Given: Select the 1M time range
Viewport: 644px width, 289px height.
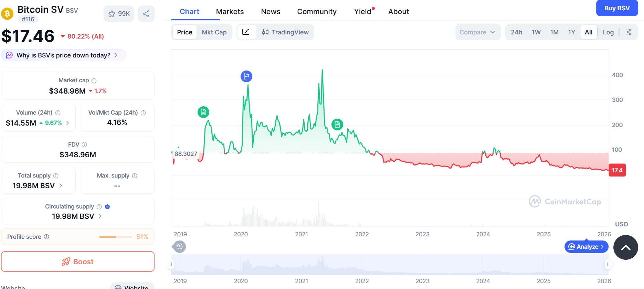Looking at the screenshot, I should 554,32.
